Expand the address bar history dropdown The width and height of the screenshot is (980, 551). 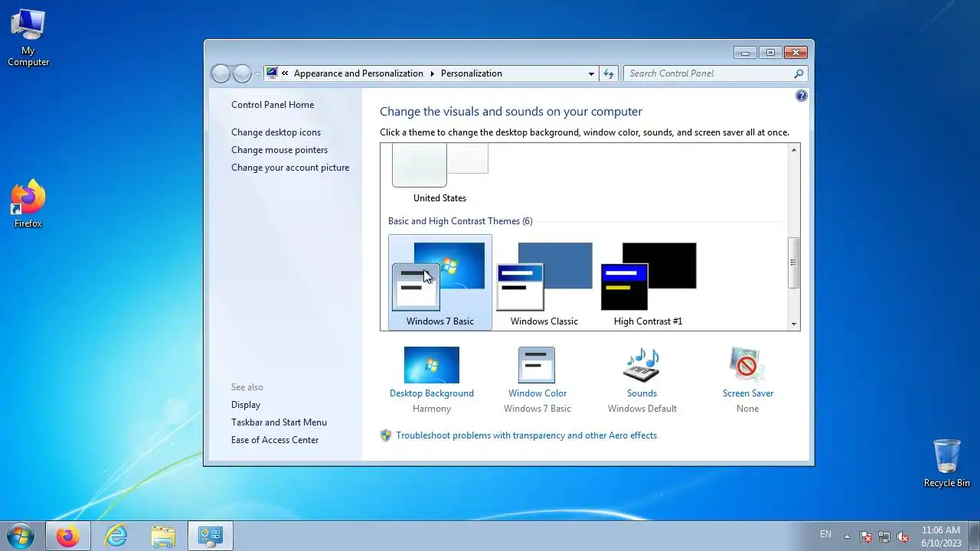(x=591, y=73)
